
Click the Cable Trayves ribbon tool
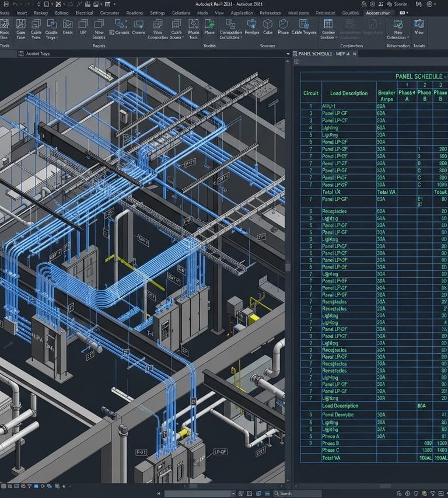(x=304, y=27)
